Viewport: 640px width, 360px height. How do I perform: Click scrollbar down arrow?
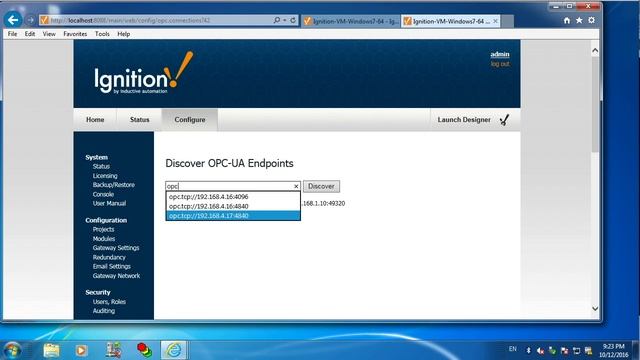tap(595, 309)
